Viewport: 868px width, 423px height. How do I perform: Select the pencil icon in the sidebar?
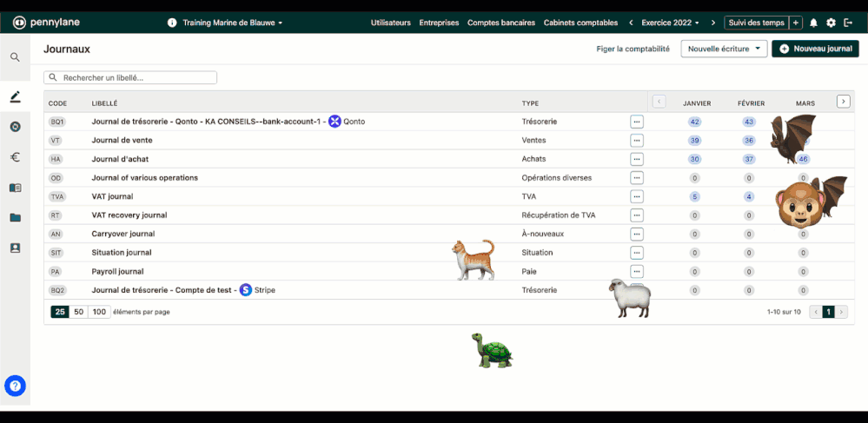pos(15,96)
